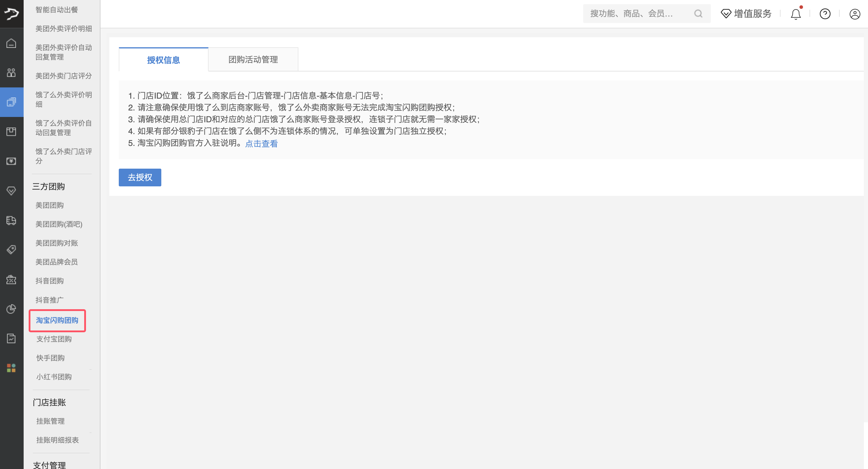Select 抖音团购 in the side menu
Viewport: 868px width, 469px height.
50,281
